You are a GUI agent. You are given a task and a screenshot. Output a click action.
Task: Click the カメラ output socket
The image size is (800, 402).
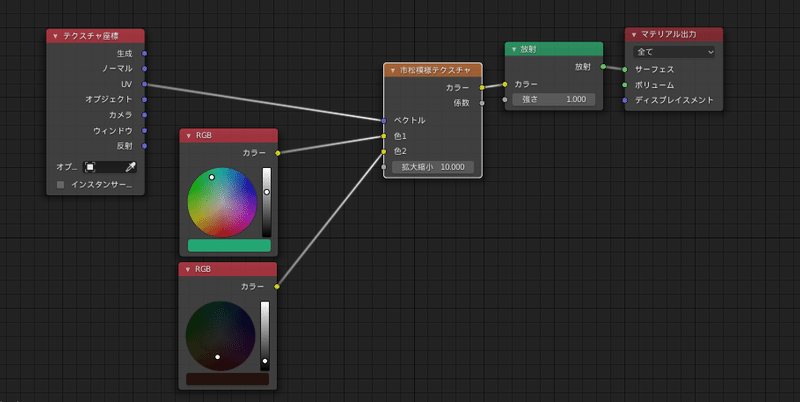pyautogui.click(x=144, y=115)
